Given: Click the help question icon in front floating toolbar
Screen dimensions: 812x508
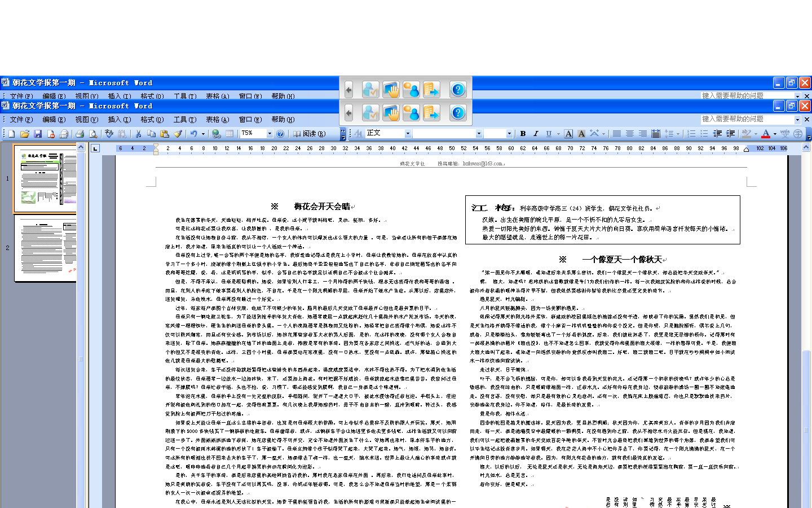Looking at the screenshot, I should pos(458,112).
